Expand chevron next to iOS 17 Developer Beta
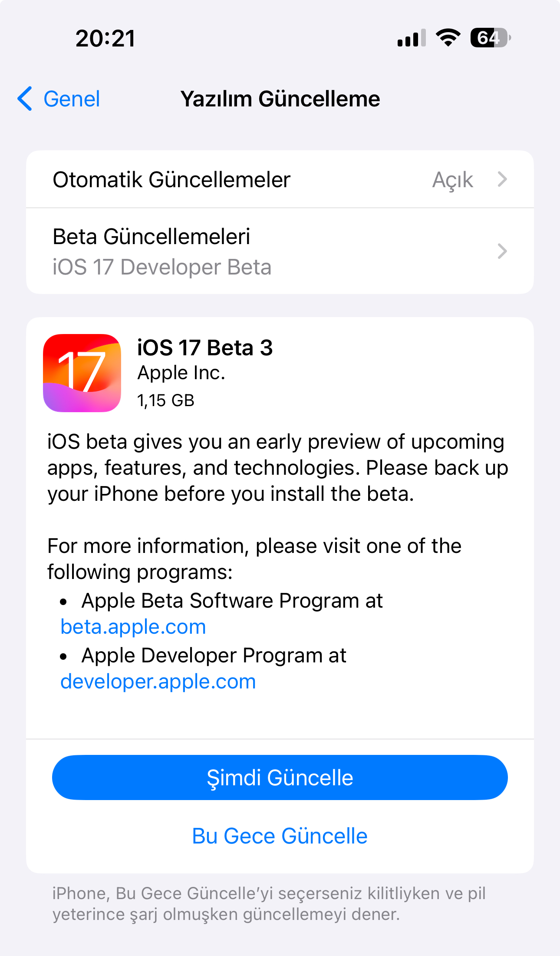This screenshot has width=560, height=956. pyautogui.click(x=502, y=251)
